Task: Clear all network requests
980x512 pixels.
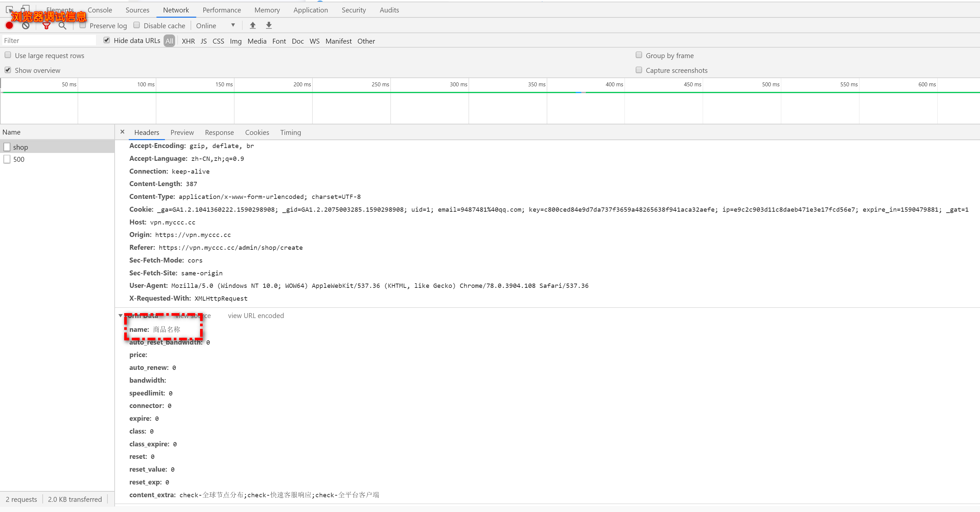Action: point(25,26)
